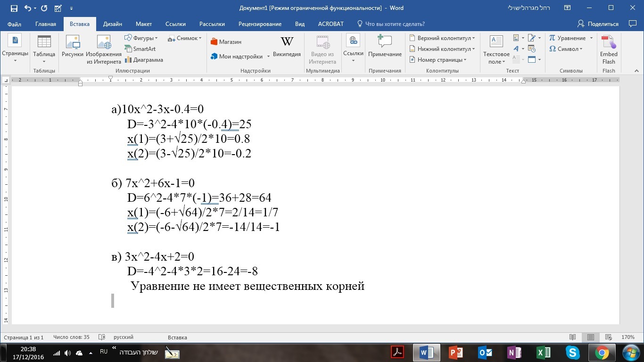Customize the Quick Access Toolbar dropdown
This screenshot has width=644, height=362.
(71, 8)
